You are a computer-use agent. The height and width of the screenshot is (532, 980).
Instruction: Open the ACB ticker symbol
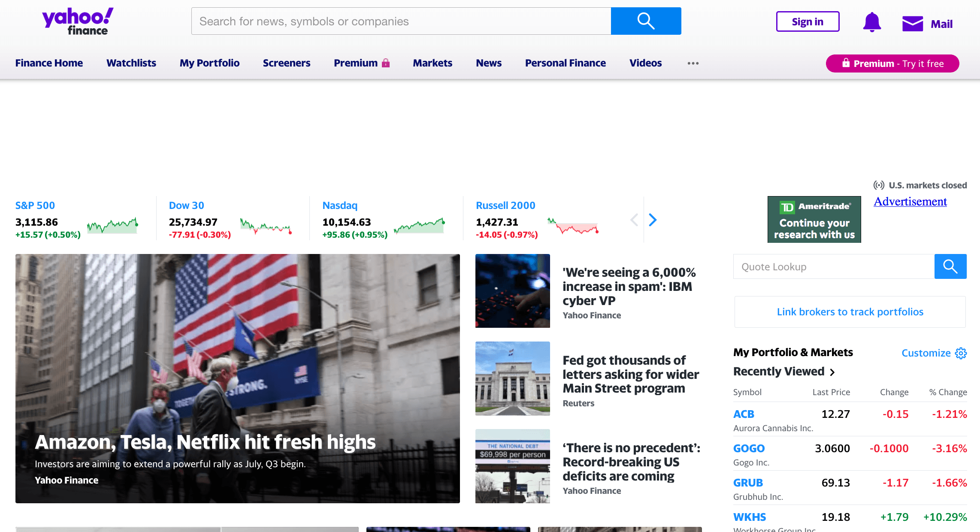(x=744, y=414)
